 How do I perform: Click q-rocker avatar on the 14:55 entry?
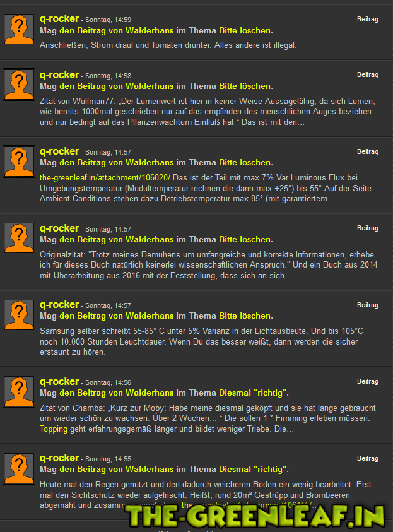[x=19, y=468]
